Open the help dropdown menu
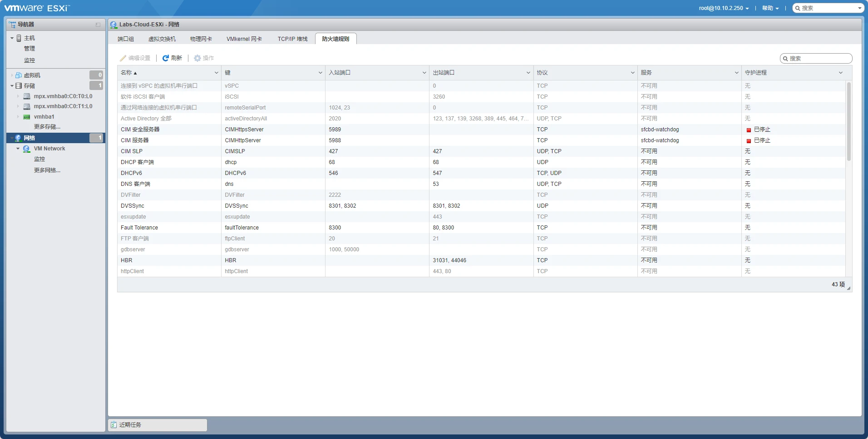The width and height of the screenshot is (868, 439). (x=770, y=8)
